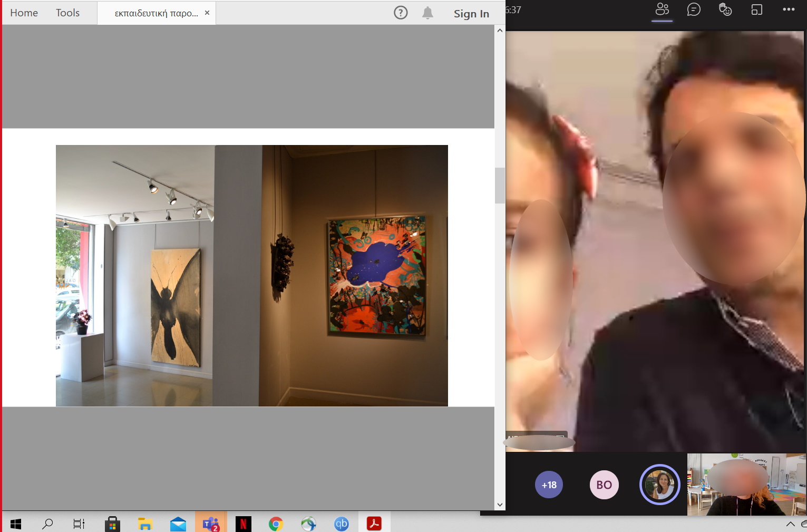807x532 pixels.
Task: Open Acrobat Help question mark icon
Action: [401, 13]
